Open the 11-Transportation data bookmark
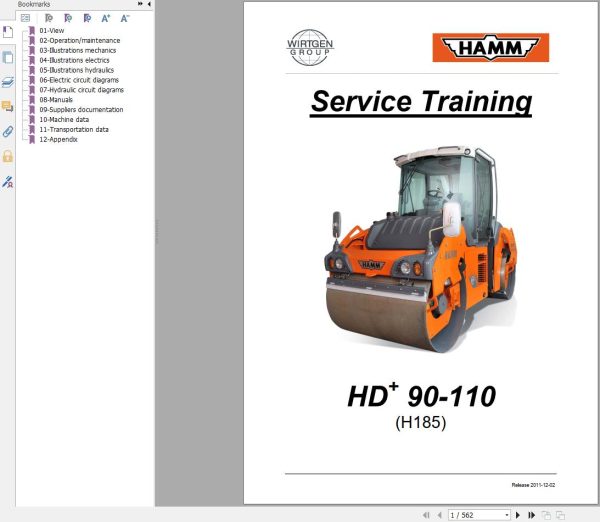Viewport: 600px width, 522px height. click(x=74, y=130)
